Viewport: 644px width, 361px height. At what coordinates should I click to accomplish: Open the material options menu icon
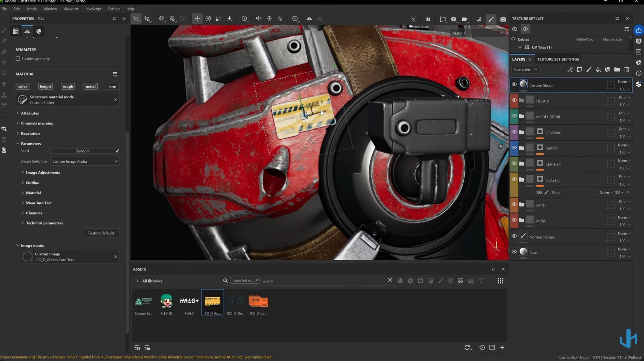coord(115,74)
